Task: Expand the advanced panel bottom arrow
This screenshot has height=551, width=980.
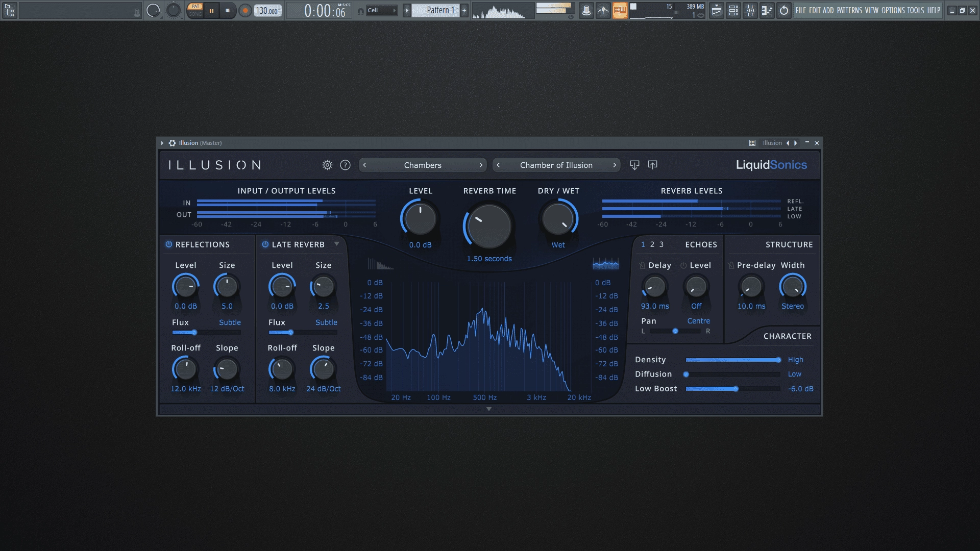Action: [489, 409]
